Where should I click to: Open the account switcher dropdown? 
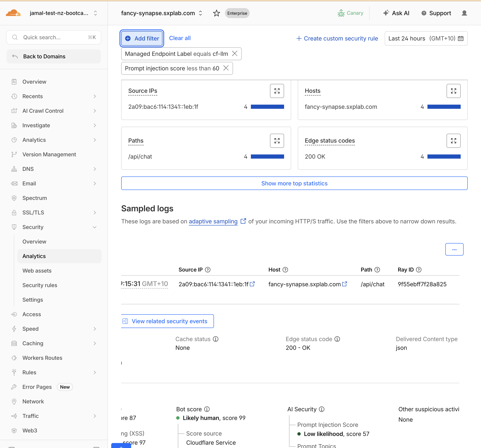tap(95, 13)
